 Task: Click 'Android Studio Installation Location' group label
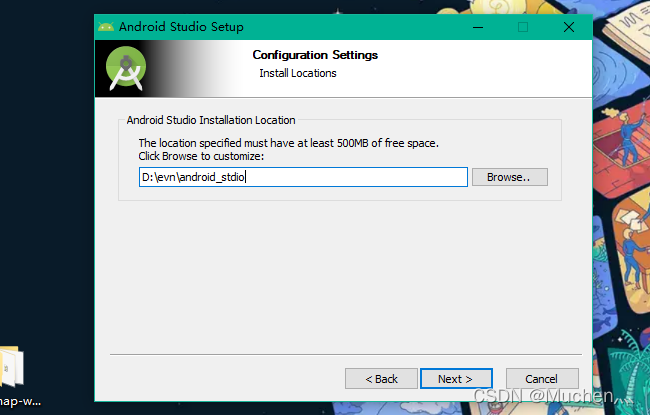(211, 120)
